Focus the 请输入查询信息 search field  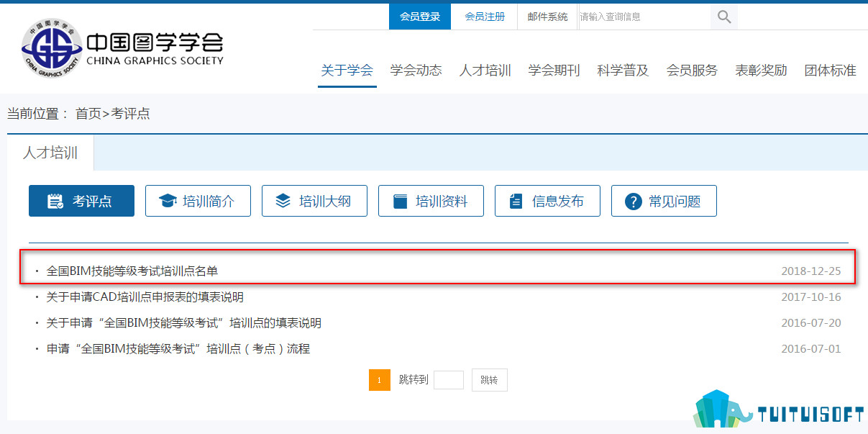point(644,17)
